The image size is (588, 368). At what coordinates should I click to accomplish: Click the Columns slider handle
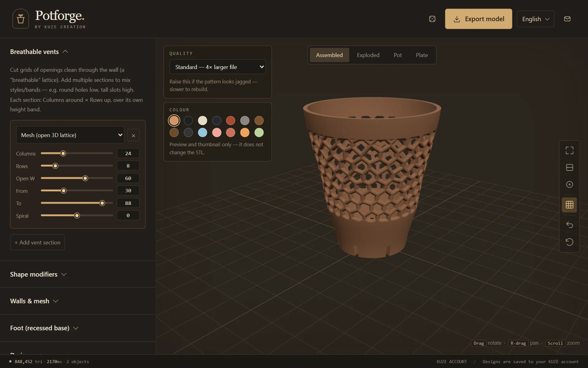63,153
